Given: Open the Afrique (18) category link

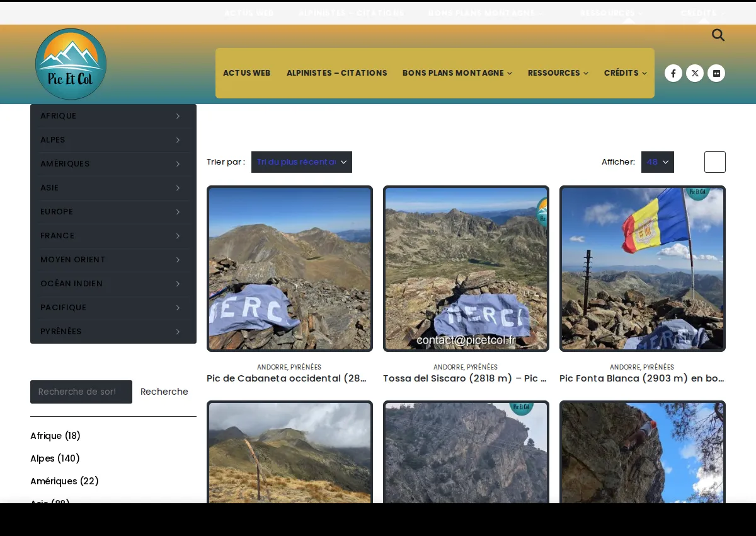Looking at the screenshot, I should pyautogui.click(x=55, y=436).
